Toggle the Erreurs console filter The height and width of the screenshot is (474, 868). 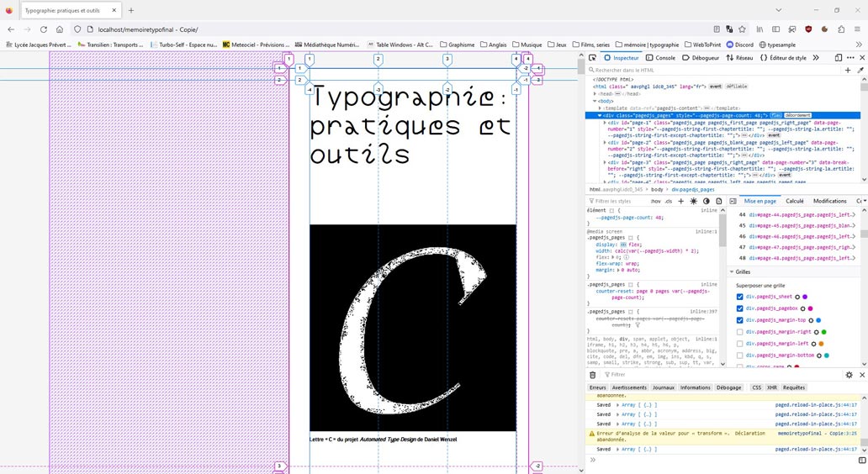(597, 387)
